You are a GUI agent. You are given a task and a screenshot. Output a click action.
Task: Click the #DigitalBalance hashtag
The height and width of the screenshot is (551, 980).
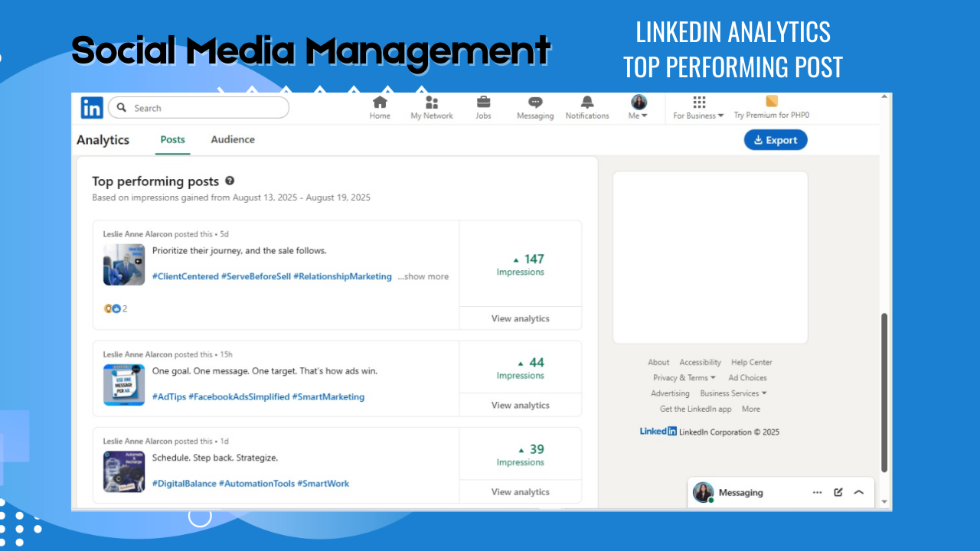[184, 484]
